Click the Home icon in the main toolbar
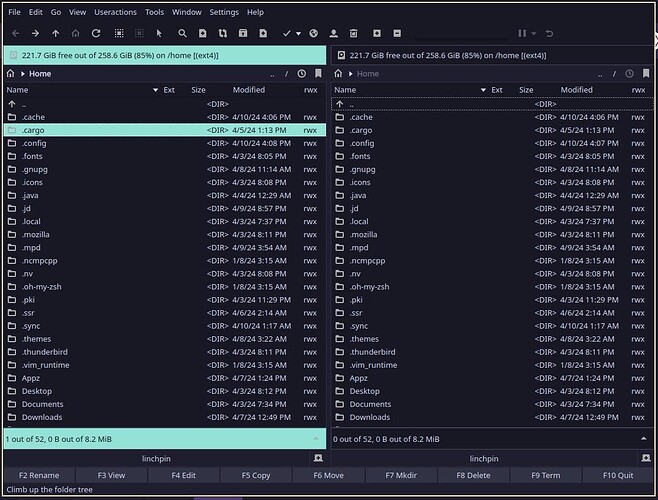The width and height of the screenshot is (658, 500). click(x=75, y=34)
